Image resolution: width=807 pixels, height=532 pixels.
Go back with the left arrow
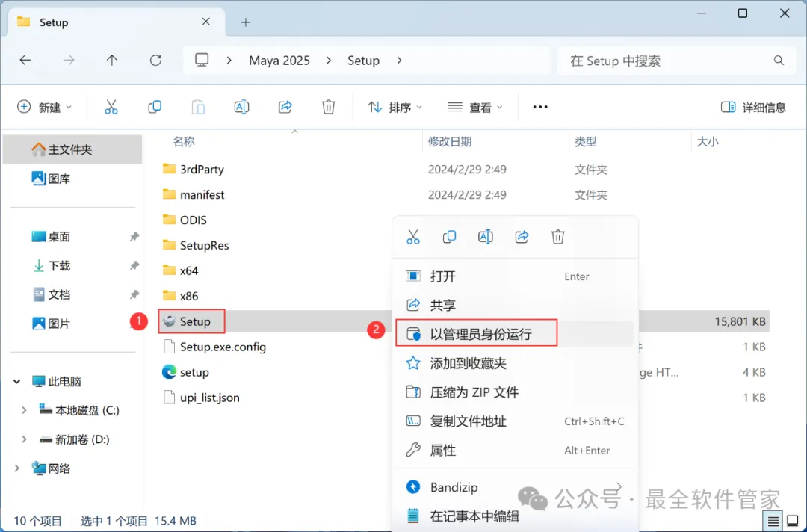pyautogui.click(x=25, y=61)
